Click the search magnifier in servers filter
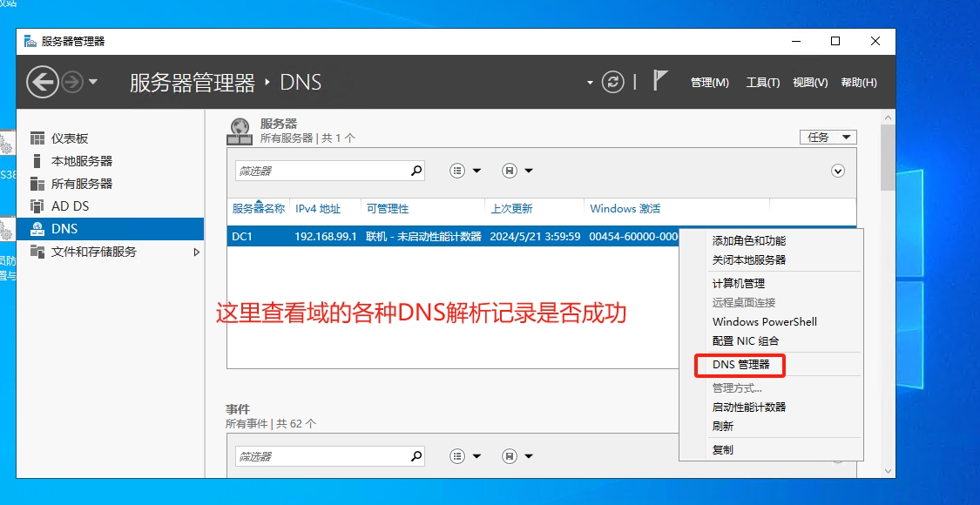980x505 pixels. pos(416,171)
